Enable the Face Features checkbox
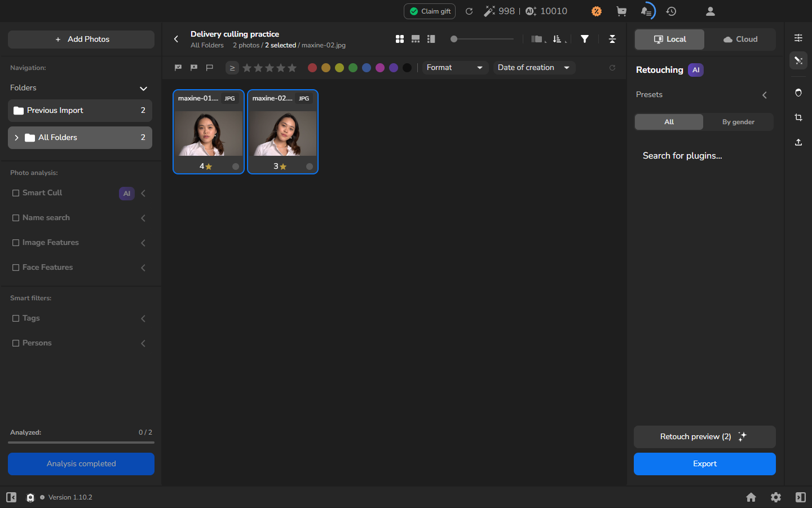The image size is (812, 508). coord(16,268)
